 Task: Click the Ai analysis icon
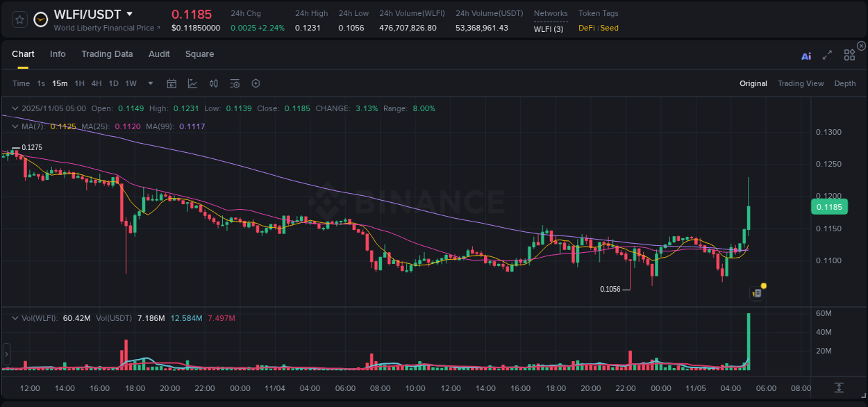pos(806,55)
